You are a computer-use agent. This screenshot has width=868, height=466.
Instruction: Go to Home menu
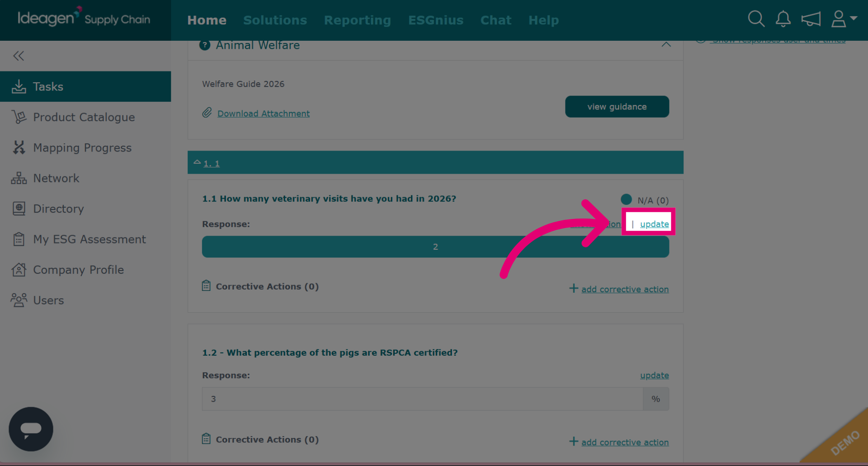point(207,20)
